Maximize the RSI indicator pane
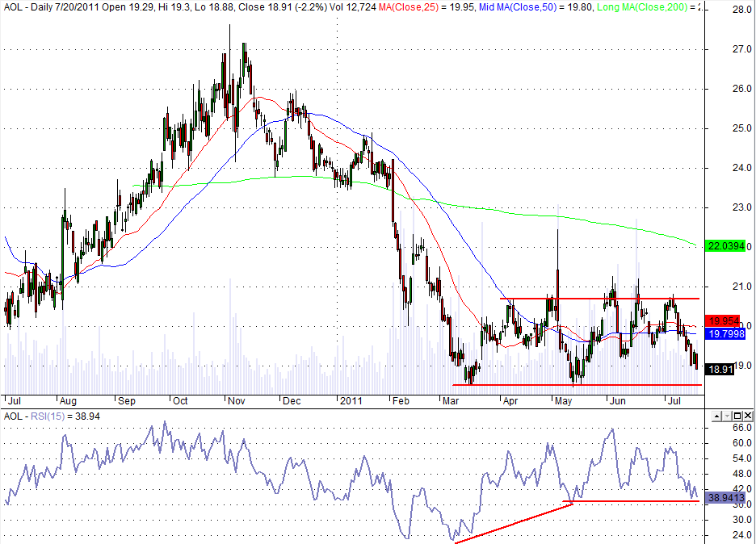Screen dimensions: 756x544 737,416
